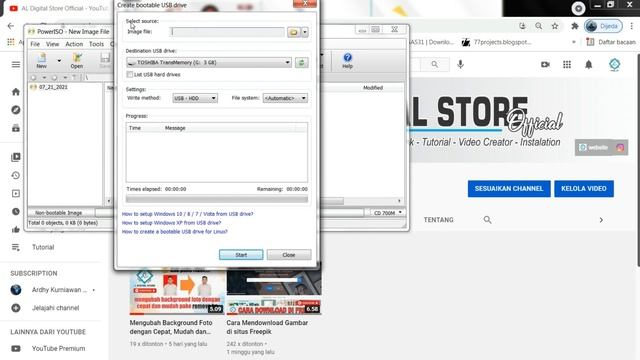Switch to the TENTANG channel tab
Image resolution: width=640 pixels, height=360 pixels.
(438, 220)
